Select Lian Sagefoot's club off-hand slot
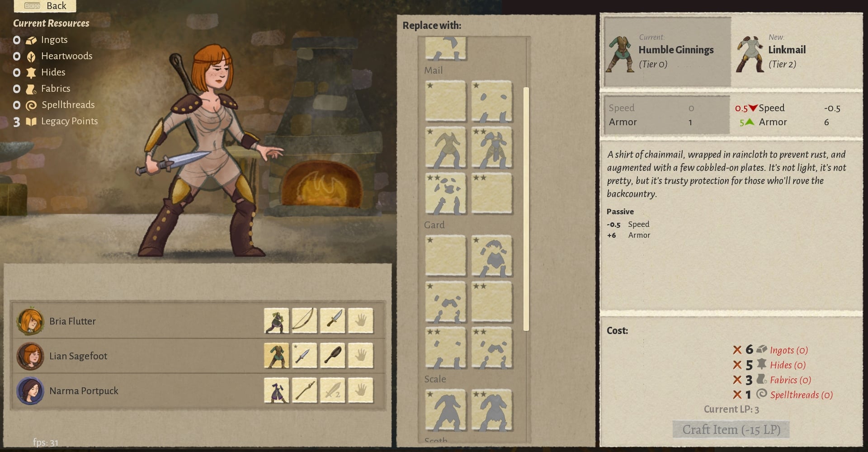The width and height of the screenshot is (868, 452). [333, 356]
